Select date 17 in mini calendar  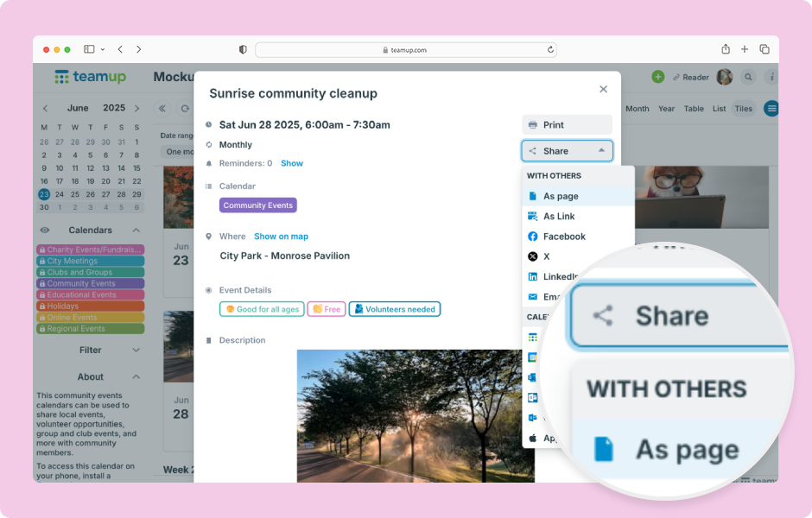[60, 181]
